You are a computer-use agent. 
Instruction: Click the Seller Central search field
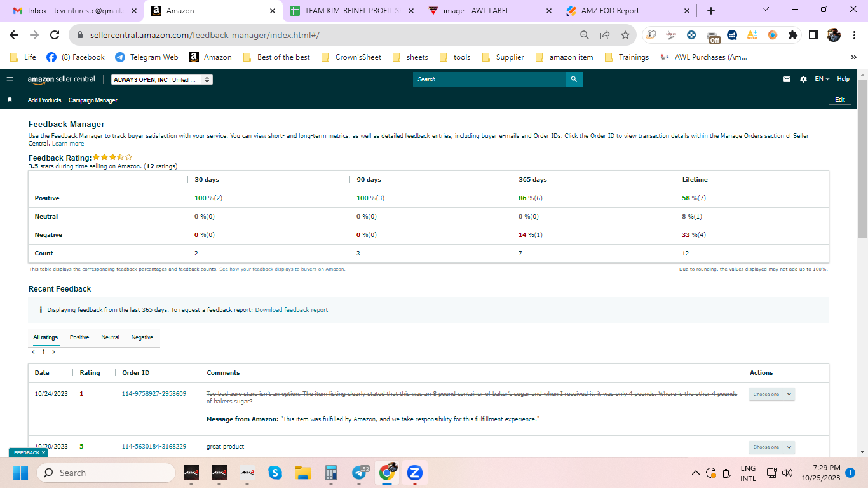[489, 79]
